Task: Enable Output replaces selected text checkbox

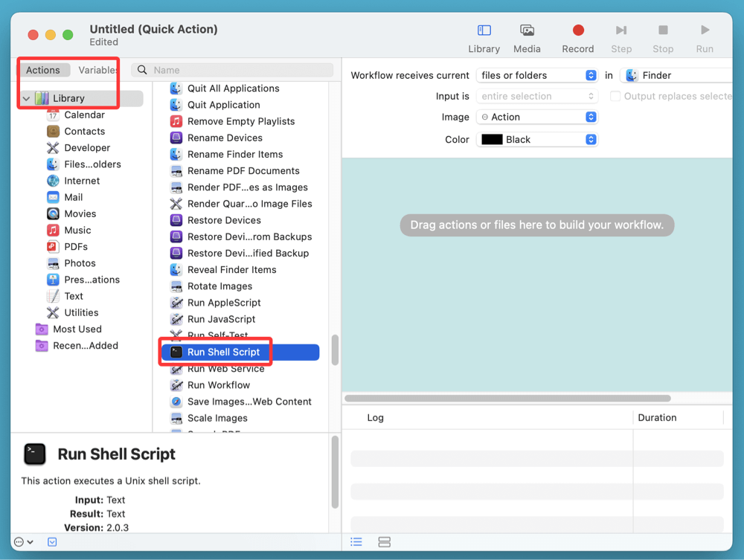Action: pyautogui.click(x=615, y=96)
